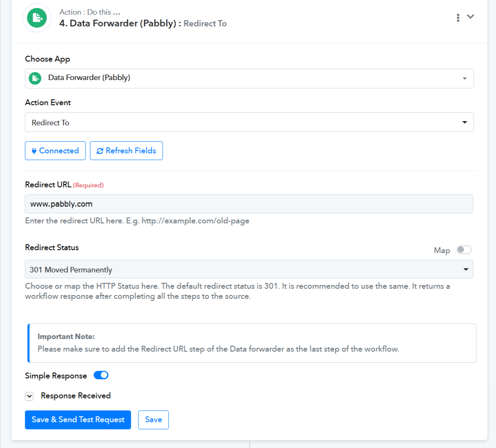This screenshot has height=448, width=496.
Task: Click the Connected button
Action: click(x=55, y=150)
